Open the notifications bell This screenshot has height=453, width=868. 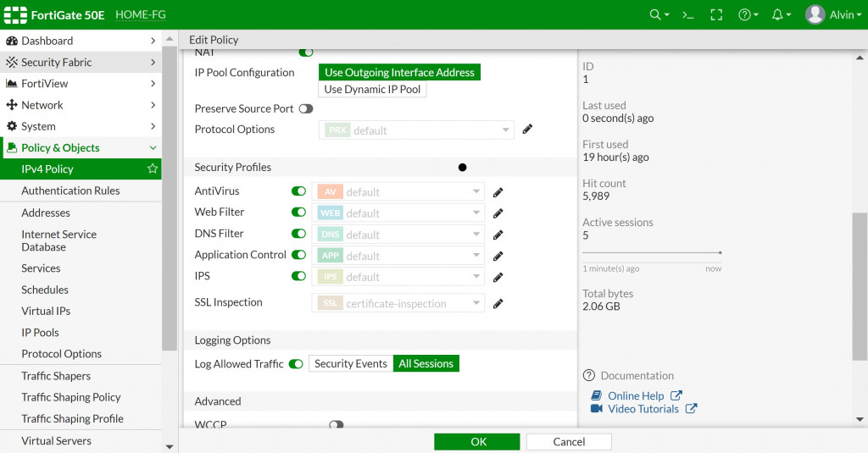click(x=778, y=15)
